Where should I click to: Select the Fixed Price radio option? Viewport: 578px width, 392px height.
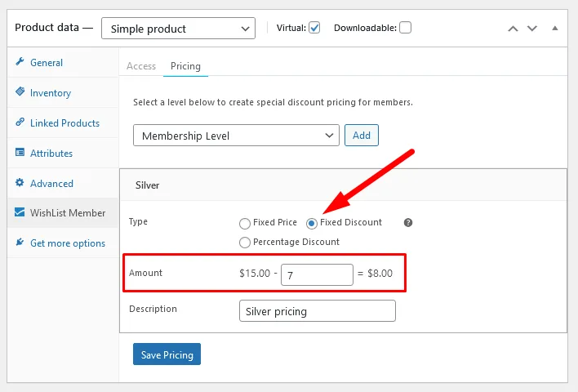click(245, 223)
